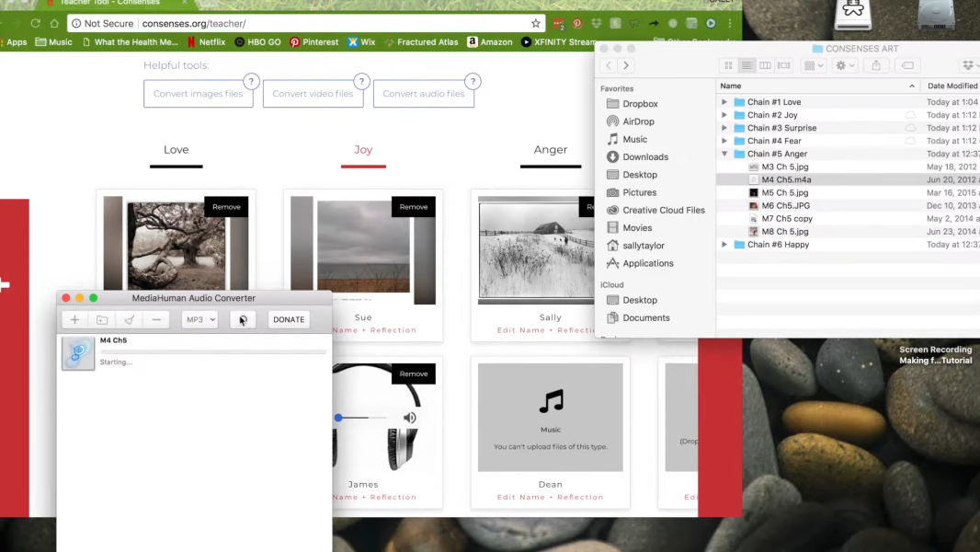Screen dimensions: 980x552
Task: Expand Chain #3 Surprise folder
Action: tap(724, 128)
